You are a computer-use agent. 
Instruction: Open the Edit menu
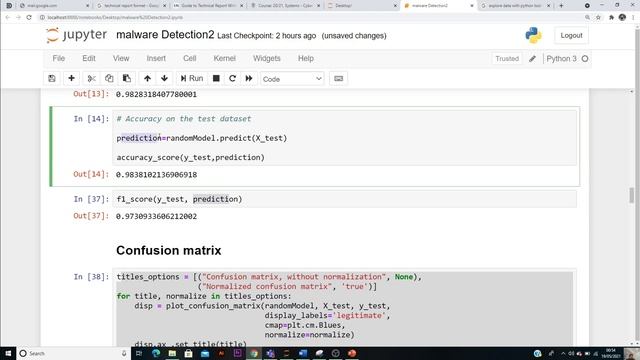click(89, 58)
